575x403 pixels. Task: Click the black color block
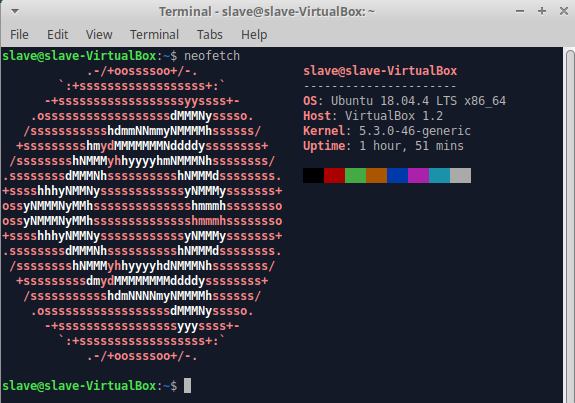tap(314, 175)
